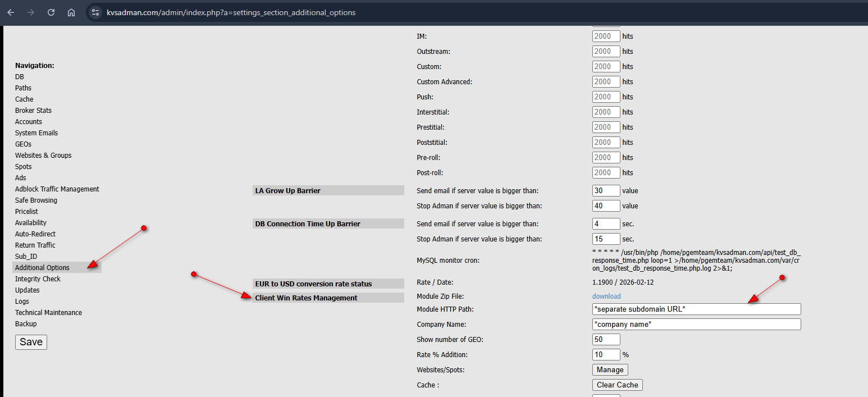Go to Pricelist section
The image size is (868, 397).
(x=27, y=212)
